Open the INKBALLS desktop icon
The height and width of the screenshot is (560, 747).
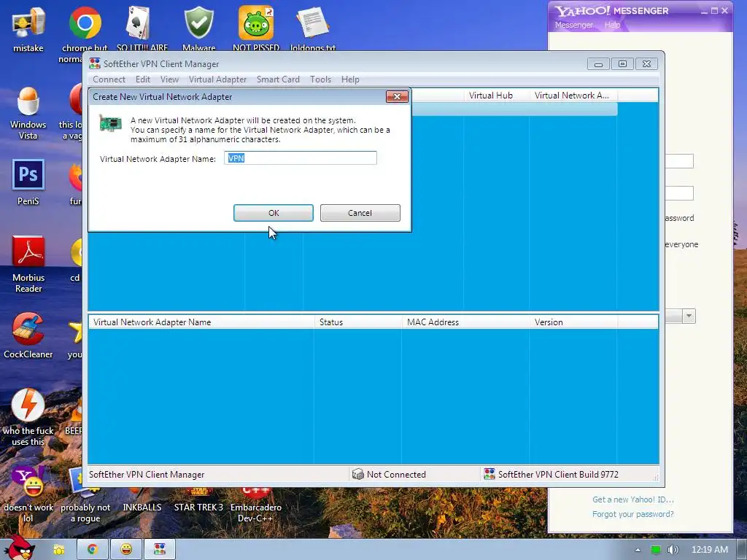142,500
